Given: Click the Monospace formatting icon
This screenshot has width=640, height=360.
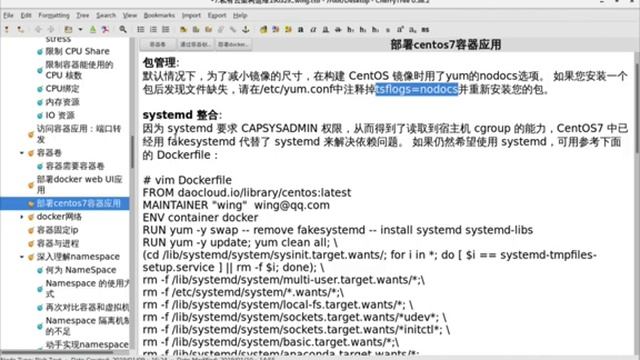Looking at the screenshot, I should pyautogui.click(x=425, y=29).
